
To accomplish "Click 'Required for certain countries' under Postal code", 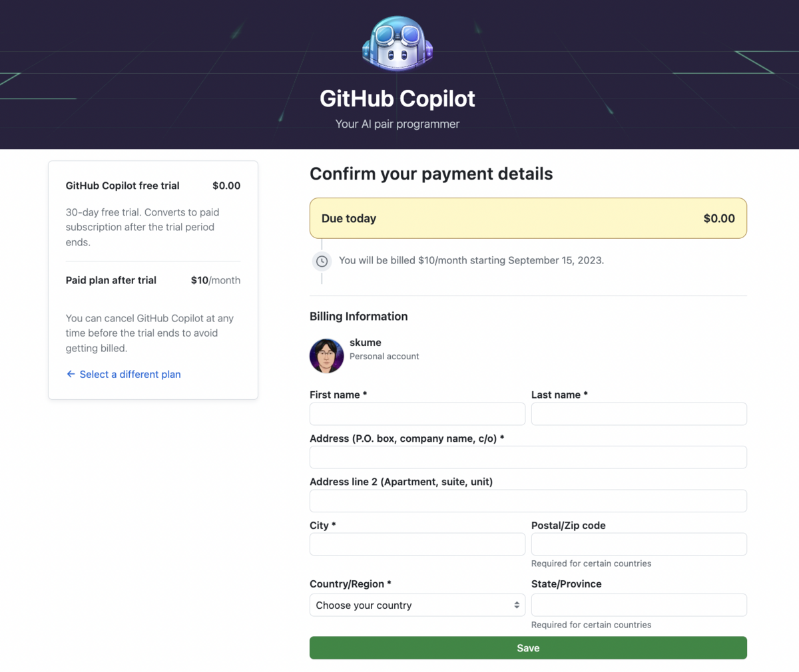I will 591,564.
